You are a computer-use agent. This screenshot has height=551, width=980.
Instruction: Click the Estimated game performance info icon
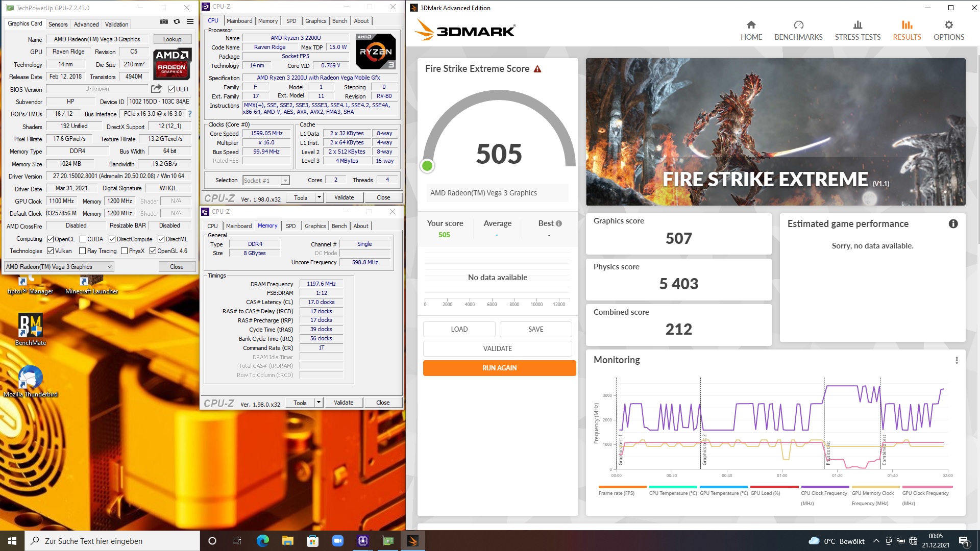pos(953,223)
